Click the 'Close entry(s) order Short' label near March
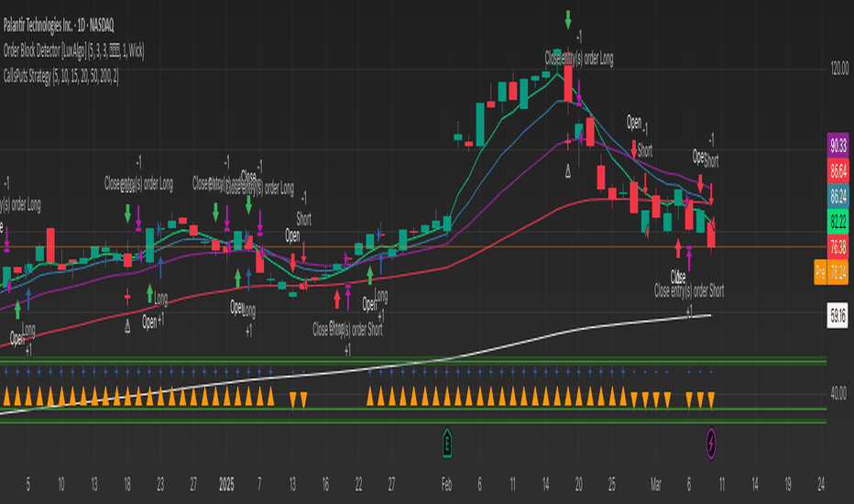 point(689,291)
